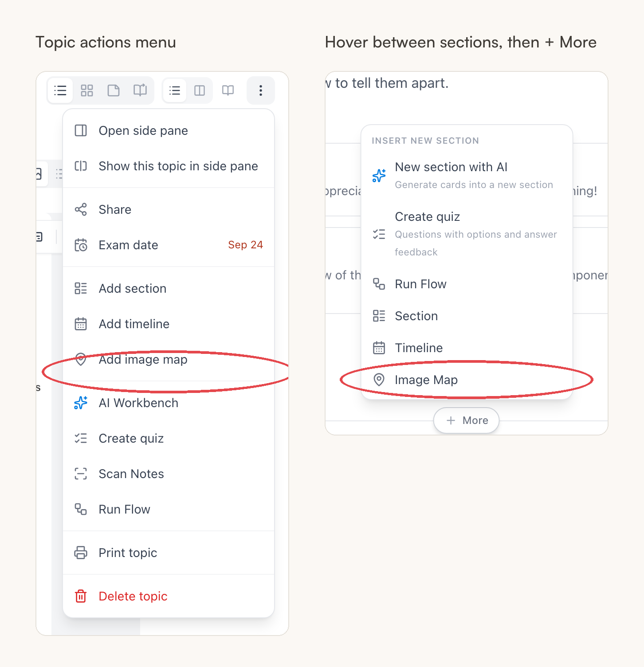
Task: Click the Timeline icon in the insert popup
Action: point(379,348)
